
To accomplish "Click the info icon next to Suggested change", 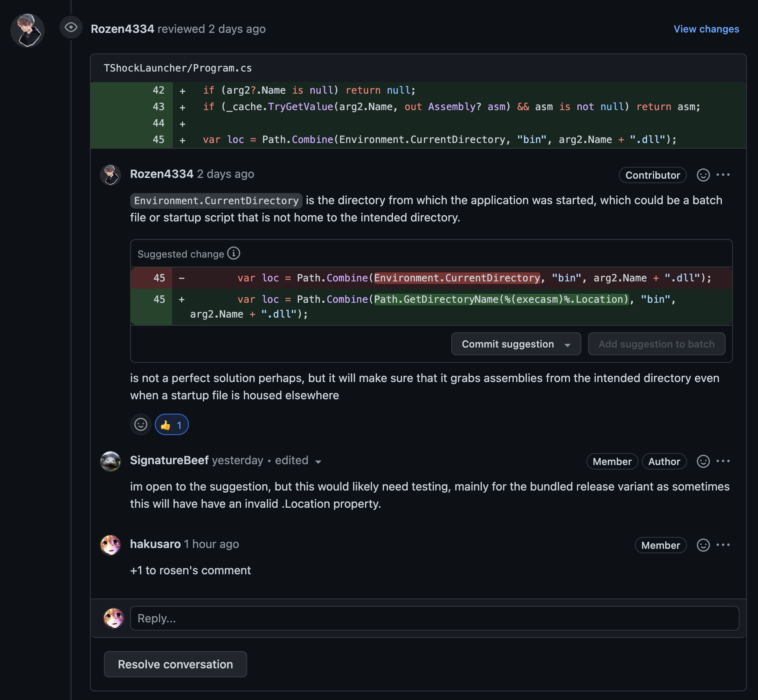I will click(x=234, y=253).
